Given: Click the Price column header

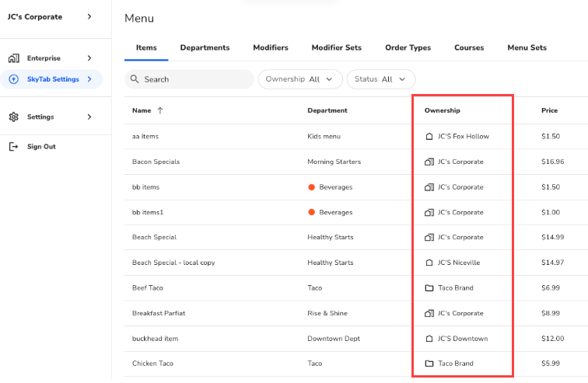Looking at the screenshot, I should 549,110.
